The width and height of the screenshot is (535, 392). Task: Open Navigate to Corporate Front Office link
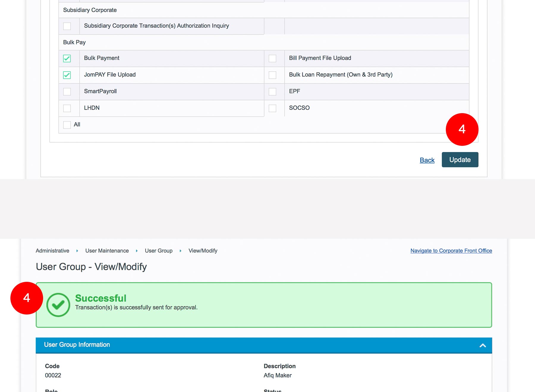click(x=451, y=251)
